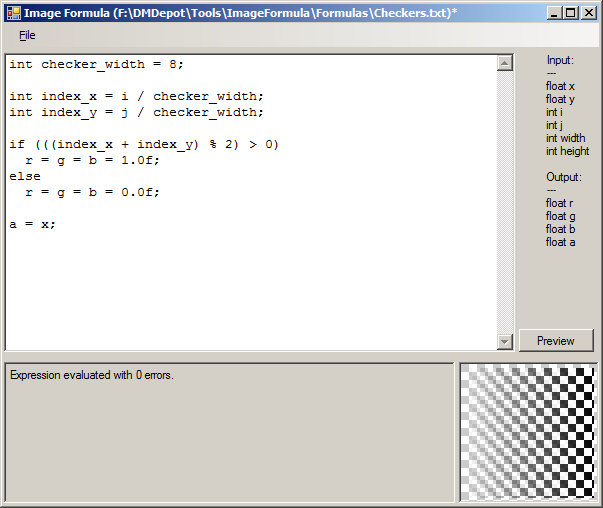Viewport: 603px width, 508px height.
Task: Click the Image Formula app icon in title bar
Action: click(x=13, y=13)
